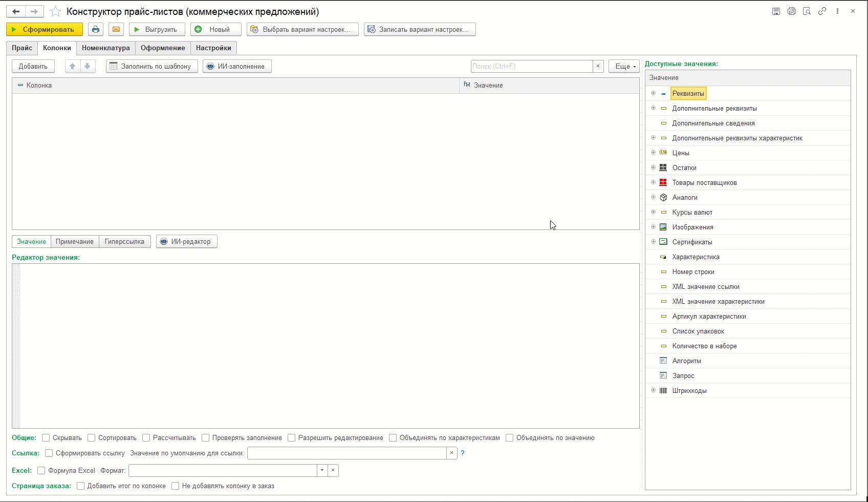The image size is (868, 502).
Task: Switch to the Оформление tab
Action: click(x=163, y=48)
